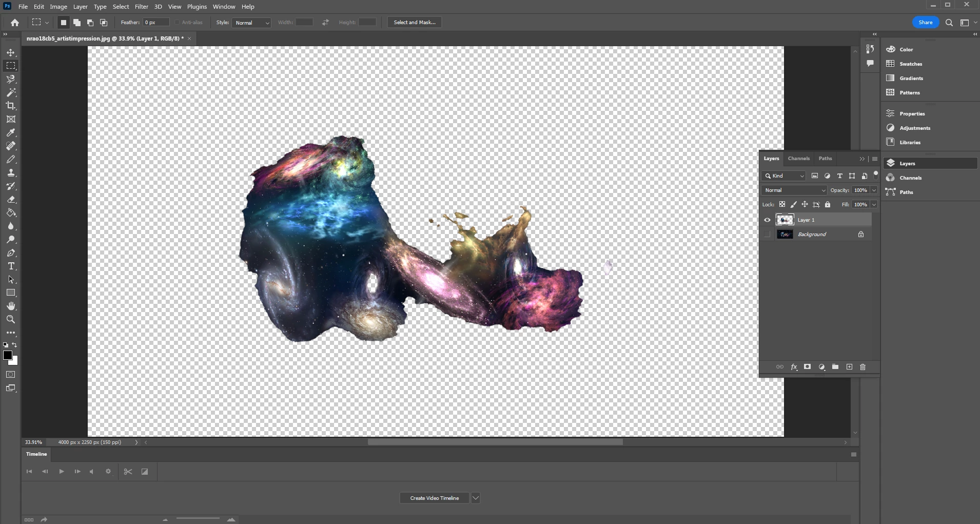Select the Horizontal Type tool
The image size is (980, 524).
(11, 266)
